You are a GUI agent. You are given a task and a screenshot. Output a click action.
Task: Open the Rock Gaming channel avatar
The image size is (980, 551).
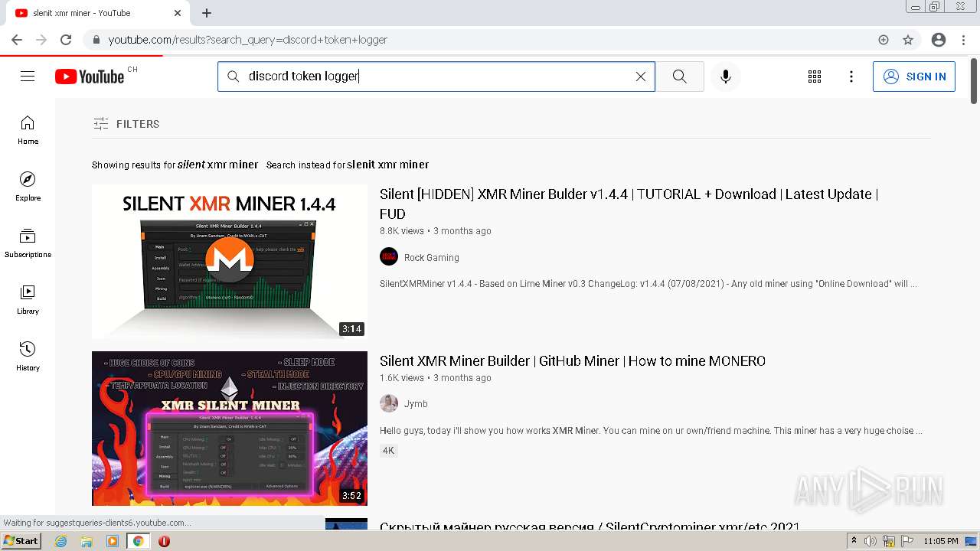(389, 257)
